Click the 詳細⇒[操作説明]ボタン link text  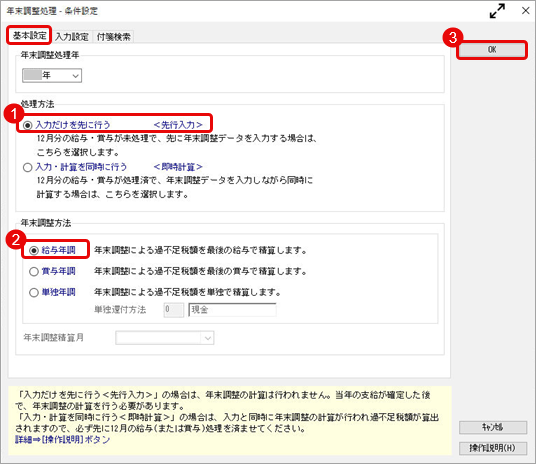[63, 439]
